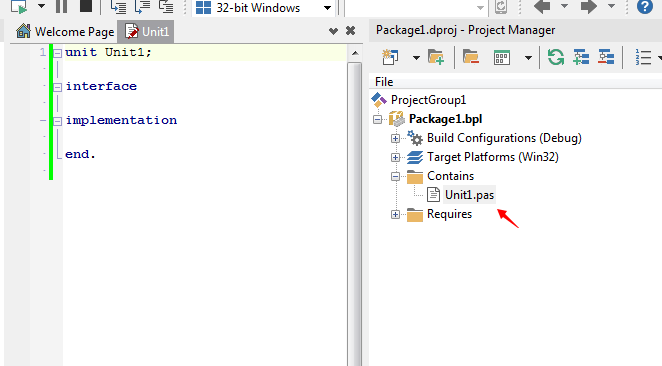
Task: Open the Back arrow history dropdown
Action: (564, 6)
